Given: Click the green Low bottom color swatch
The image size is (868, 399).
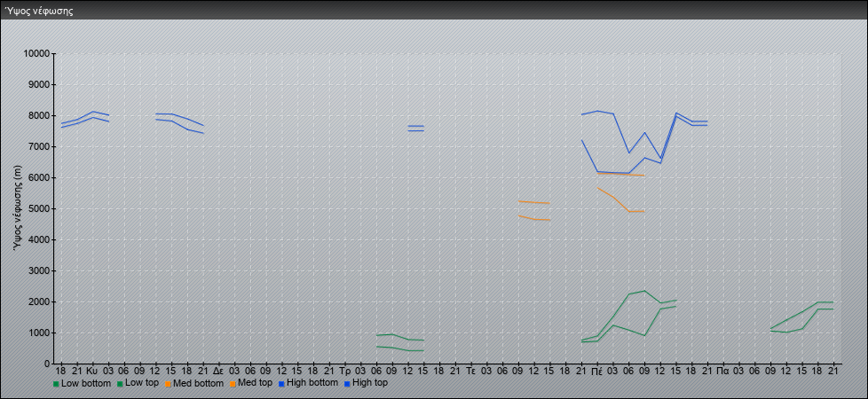Looking at the screenshot, I should coord(56,384).
